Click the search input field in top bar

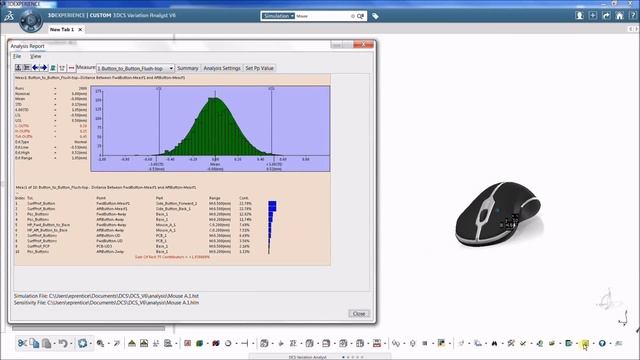322,16
